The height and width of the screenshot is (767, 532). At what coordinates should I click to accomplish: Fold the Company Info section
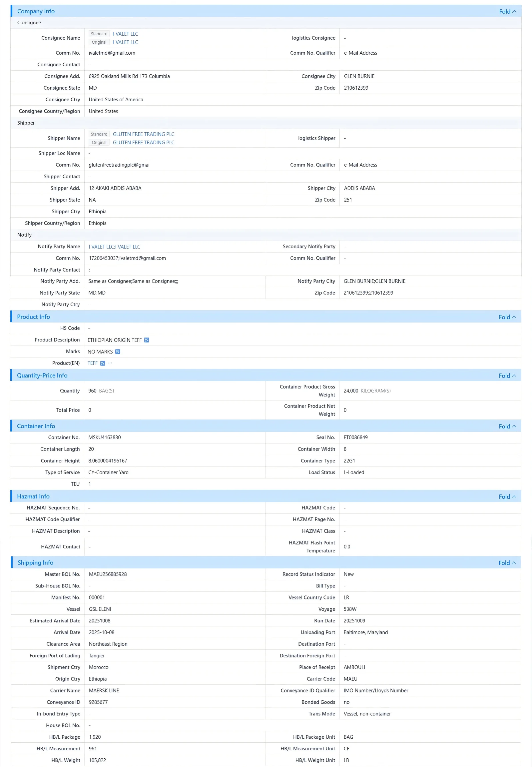pyautogui.click(x=508, y=11)
